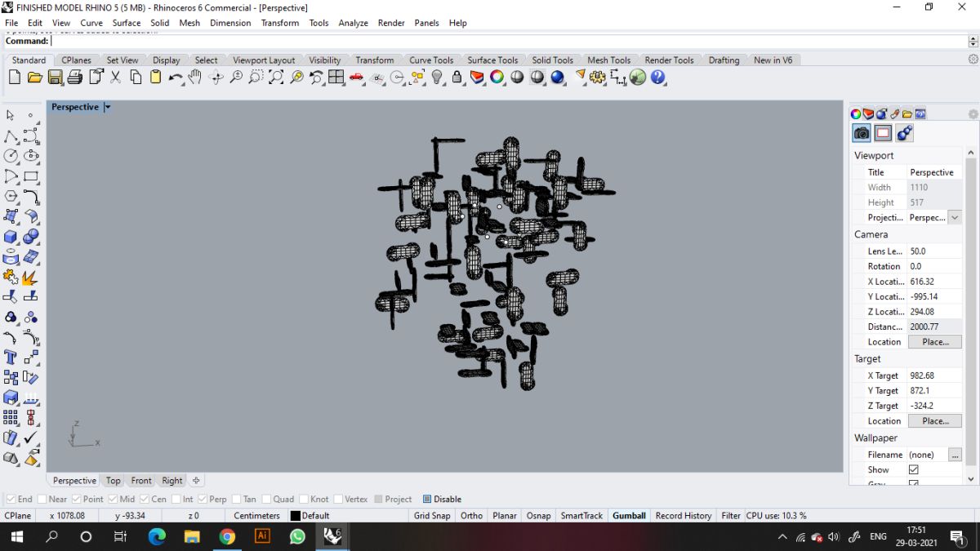Enable the Near osnap checkbox

click(42, 500)
